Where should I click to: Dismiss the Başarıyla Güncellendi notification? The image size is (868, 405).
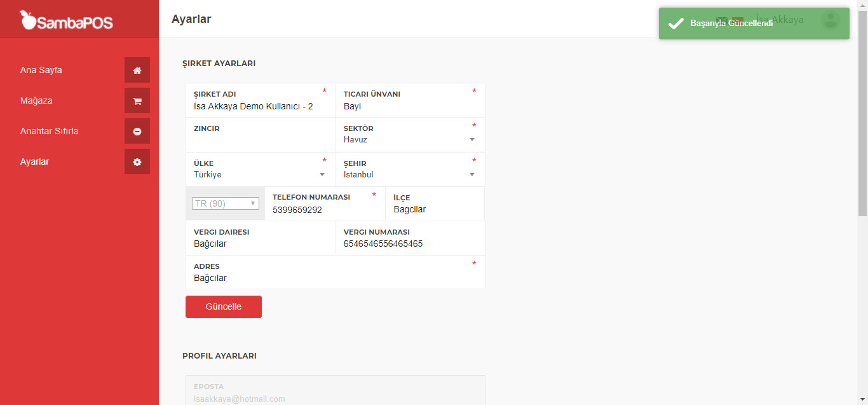(x=754, y=24)
